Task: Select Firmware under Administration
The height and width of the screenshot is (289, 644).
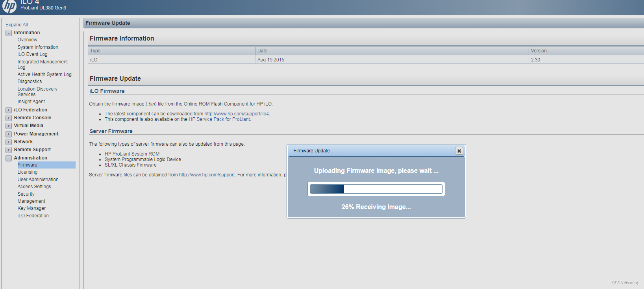Action: (x=46, y=165)
